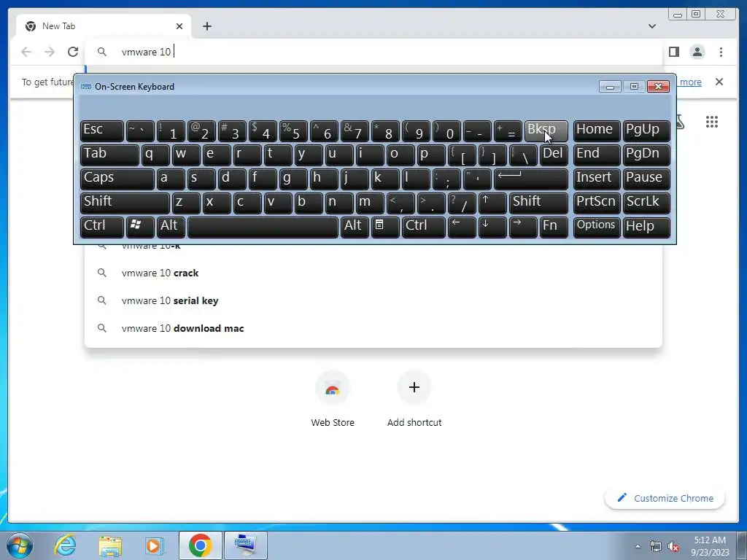Viewport: 747px width, 560px height.
Task: Open Options on the On-Screen Keyboard
Action: 597,227
